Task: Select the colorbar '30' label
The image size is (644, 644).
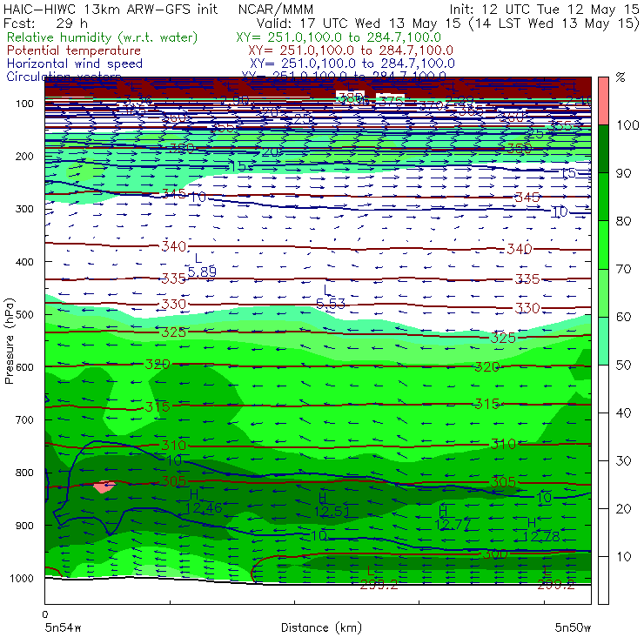Action: tap(623, 461)
